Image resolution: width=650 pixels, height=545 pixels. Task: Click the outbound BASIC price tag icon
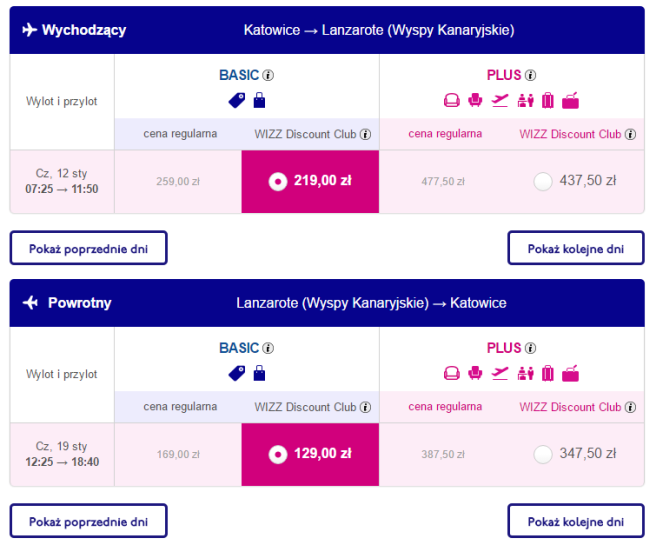[x=237, y=100]
